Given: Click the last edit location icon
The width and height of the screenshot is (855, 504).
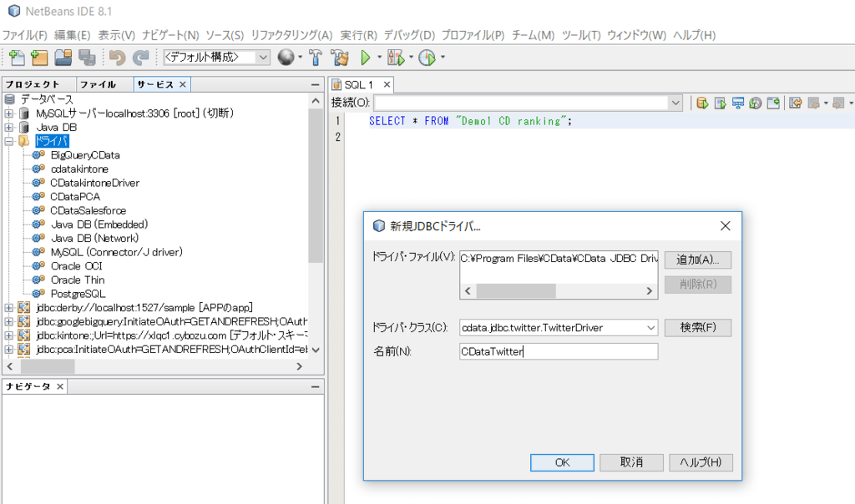Looking at the screenshot, I should point(796,103).
